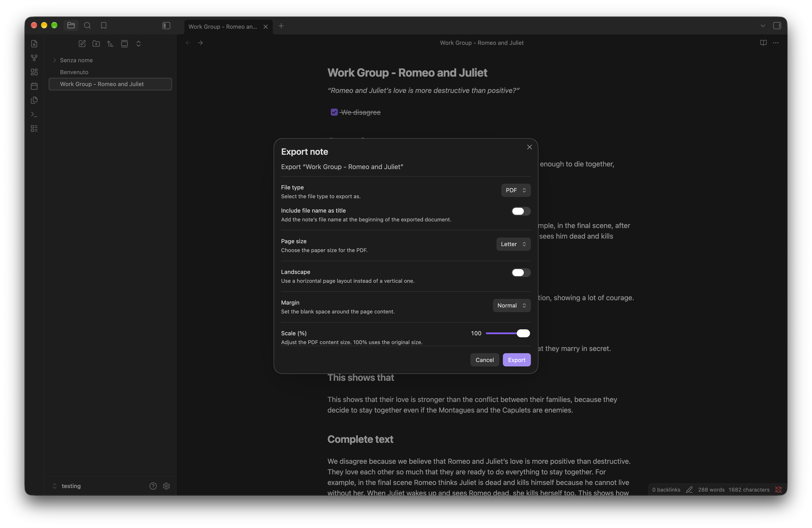Open a new tab with plus

[281, 26]
